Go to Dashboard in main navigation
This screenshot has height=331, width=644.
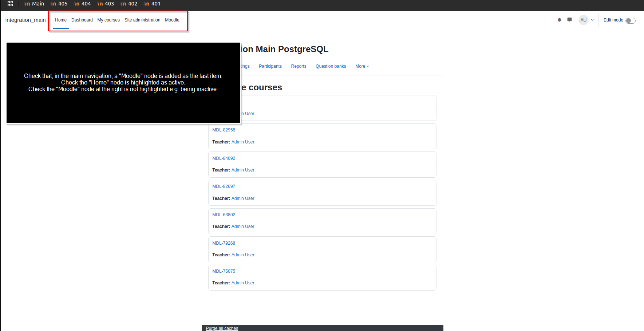(82, 20)
